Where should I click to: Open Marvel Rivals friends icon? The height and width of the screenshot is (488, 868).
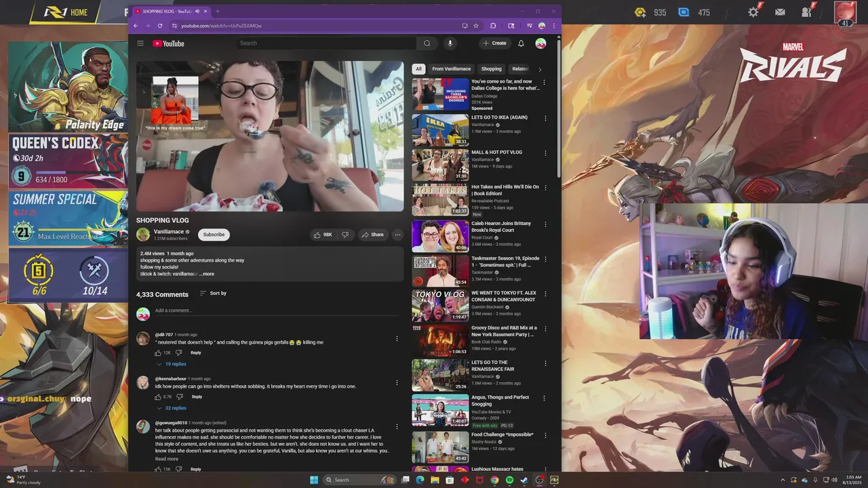(x=806, y=12)
